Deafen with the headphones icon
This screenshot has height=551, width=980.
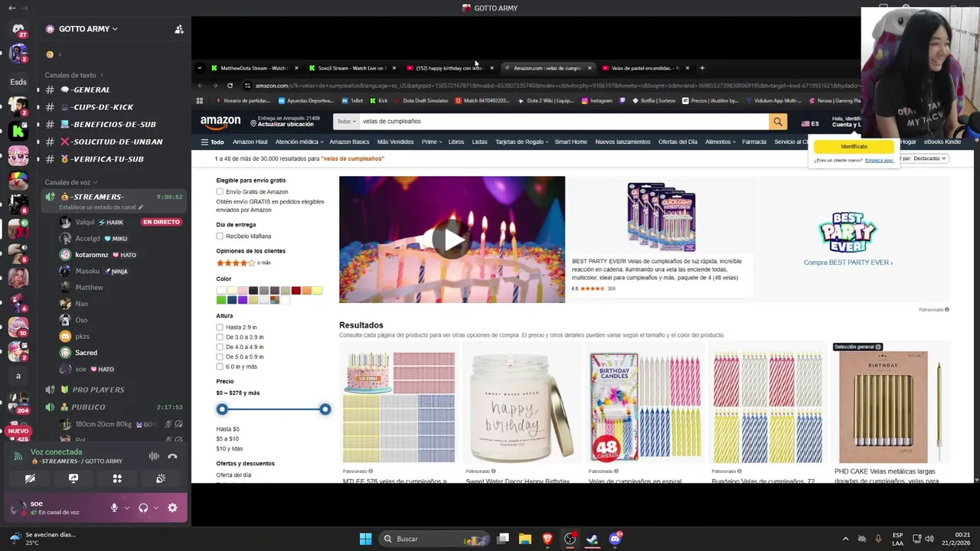pos(143,507)
